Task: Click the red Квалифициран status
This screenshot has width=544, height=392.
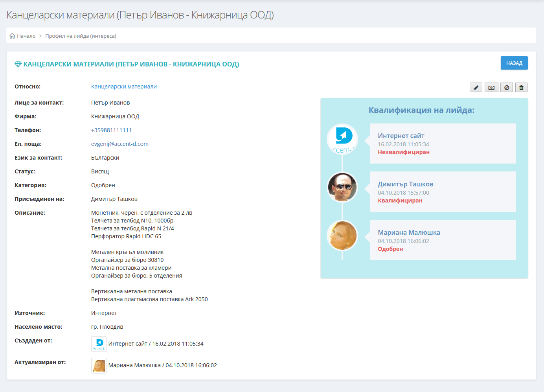Action: 400,201
